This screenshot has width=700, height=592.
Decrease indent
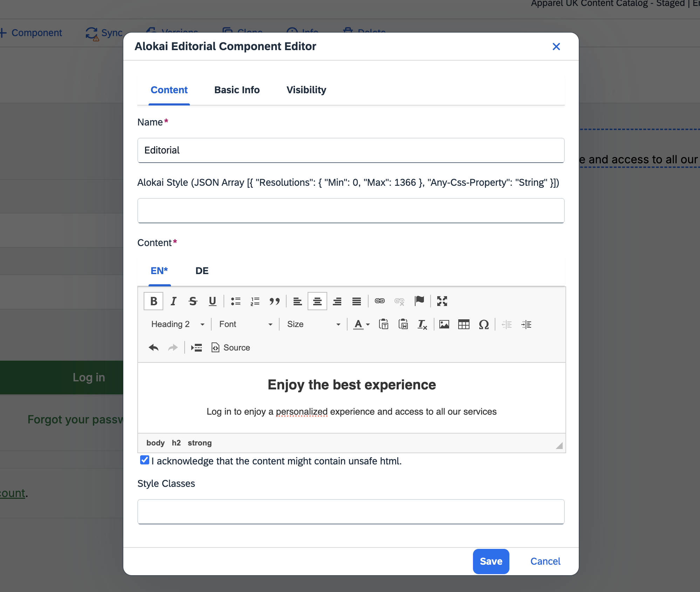pyautogui.click(x=507, y=324)
